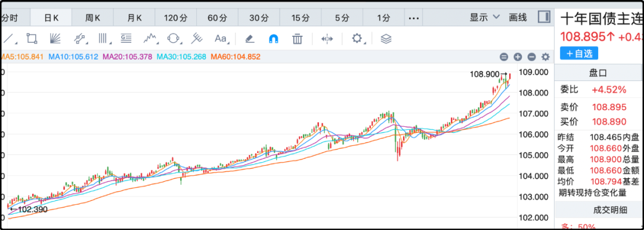Click the 持仓变化量 label

click(603, 192)
